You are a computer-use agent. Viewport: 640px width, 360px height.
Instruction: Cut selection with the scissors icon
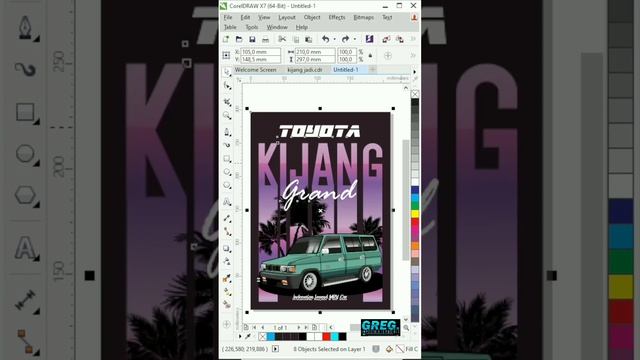(282, 39)
